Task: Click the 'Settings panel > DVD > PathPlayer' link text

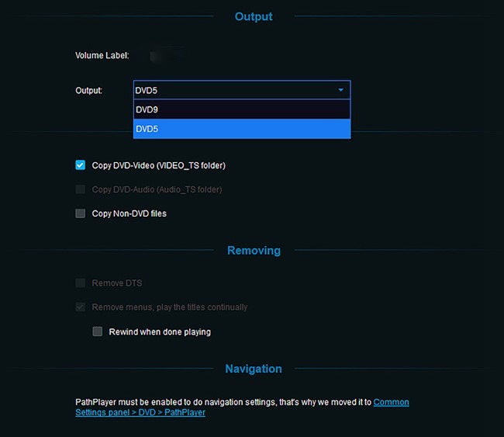Action: [140, 412]
